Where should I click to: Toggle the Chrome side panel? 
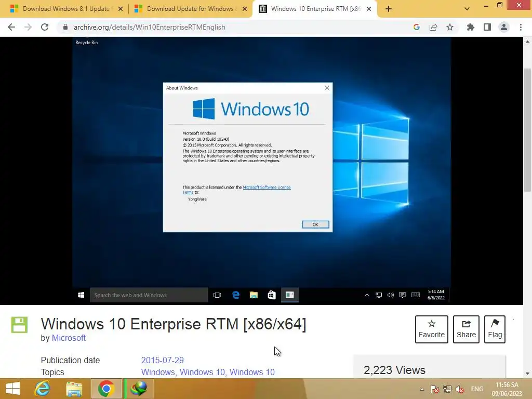[487, 27]
